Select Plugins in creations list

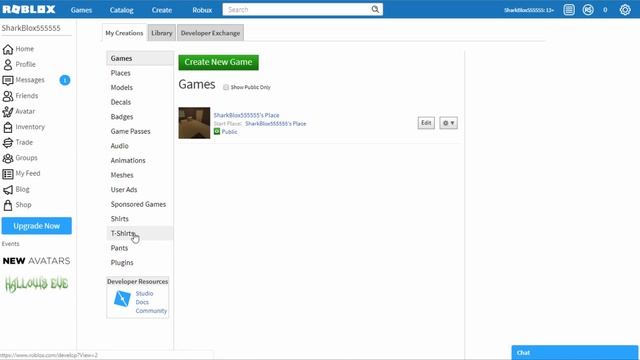(140, 262)
